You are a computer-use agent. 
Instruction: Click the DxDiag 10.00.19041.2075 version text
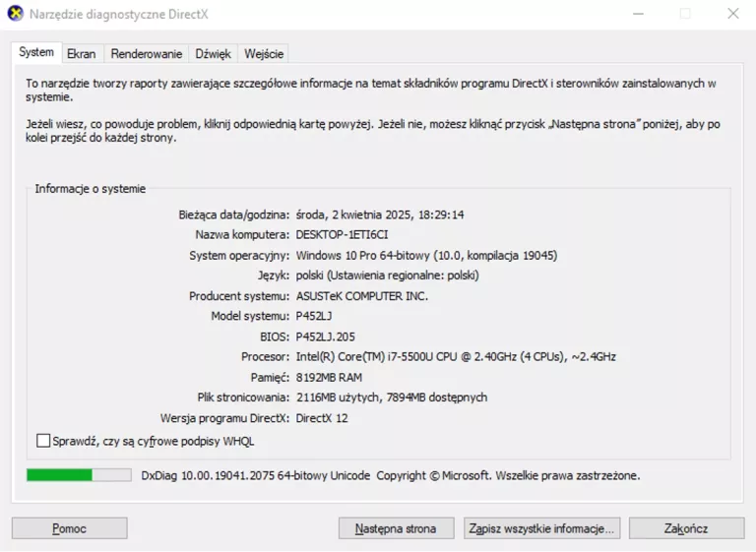256,476
